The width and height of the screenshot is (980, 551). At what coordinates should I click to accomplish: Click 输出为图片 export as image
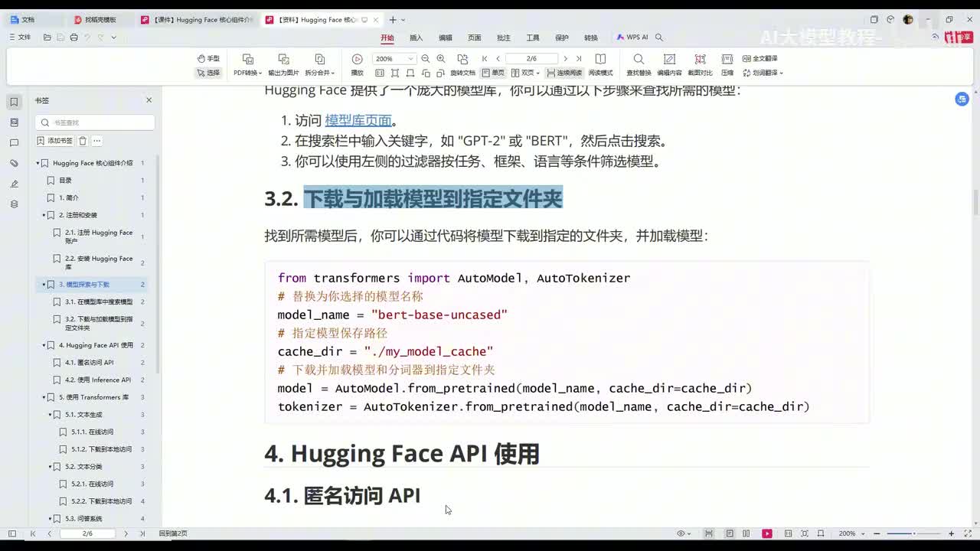tap(283, 65)
